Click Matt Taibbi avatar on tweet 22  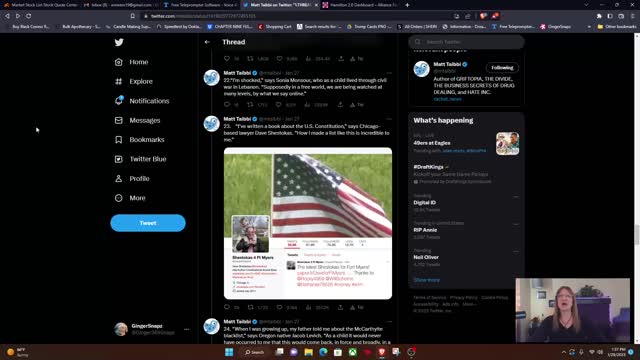coord(211,78)
